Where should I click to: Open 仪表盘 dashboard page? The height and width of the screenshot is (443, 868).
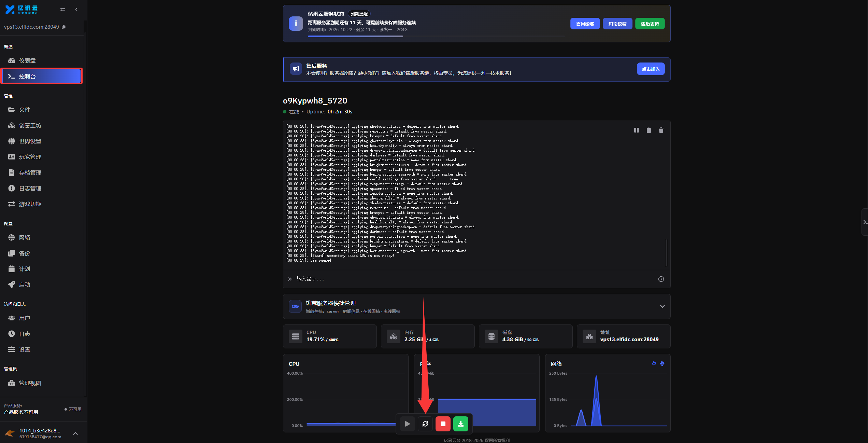click(42, 60)
